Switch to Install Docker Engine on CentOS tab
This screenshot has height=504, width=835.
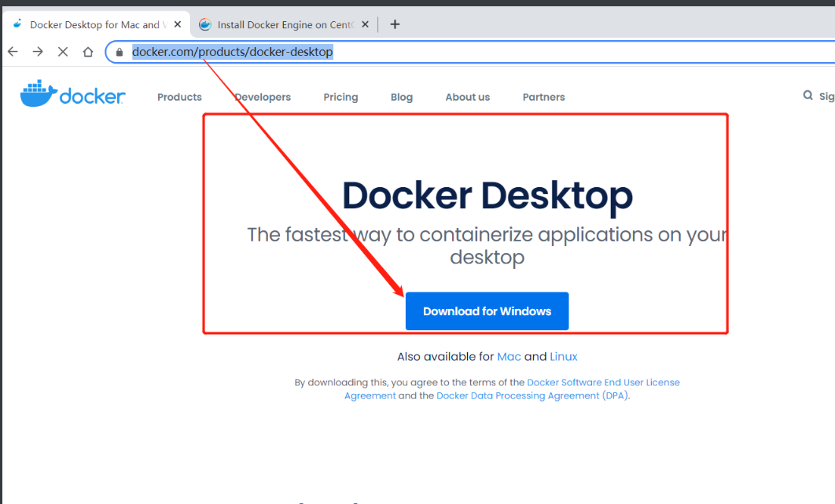(x=285, y=24)
